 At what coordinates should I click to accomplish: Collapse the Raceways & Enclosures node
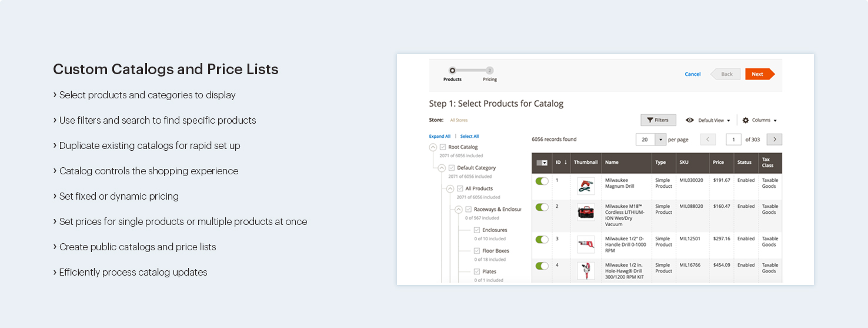pos(459,210)
